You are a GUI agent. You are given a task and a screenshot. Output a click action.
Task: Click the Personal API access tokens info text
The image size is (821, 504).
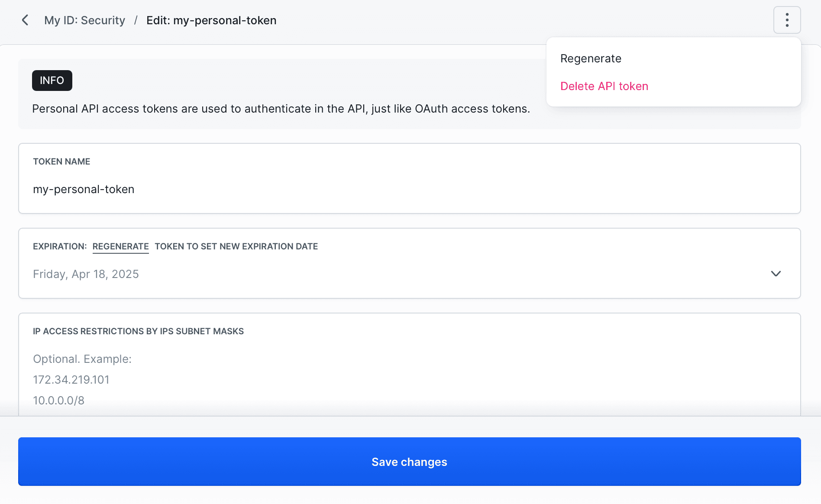(281, 109)
